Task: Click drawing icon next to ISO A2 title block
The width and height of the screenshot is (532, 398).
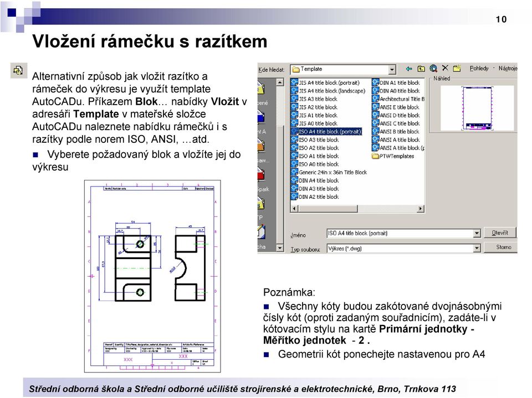Action: tap(294, 147)
